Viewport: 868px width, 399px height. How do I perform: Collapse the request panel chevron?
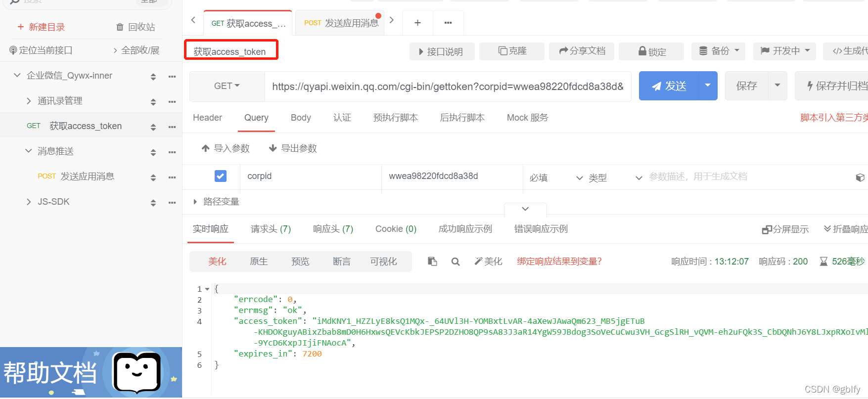[x=525, y=209]
